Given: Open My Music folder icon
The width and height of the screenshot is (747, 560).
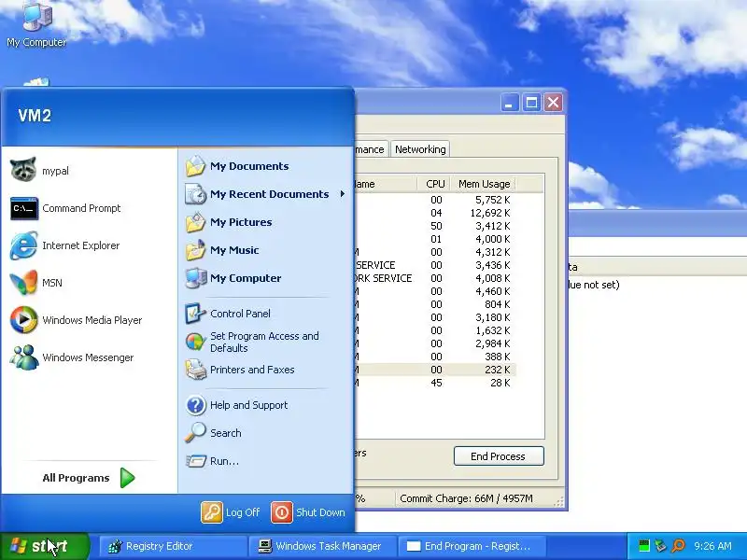Looking at the screenshot, I should click(x=195, y=250).
